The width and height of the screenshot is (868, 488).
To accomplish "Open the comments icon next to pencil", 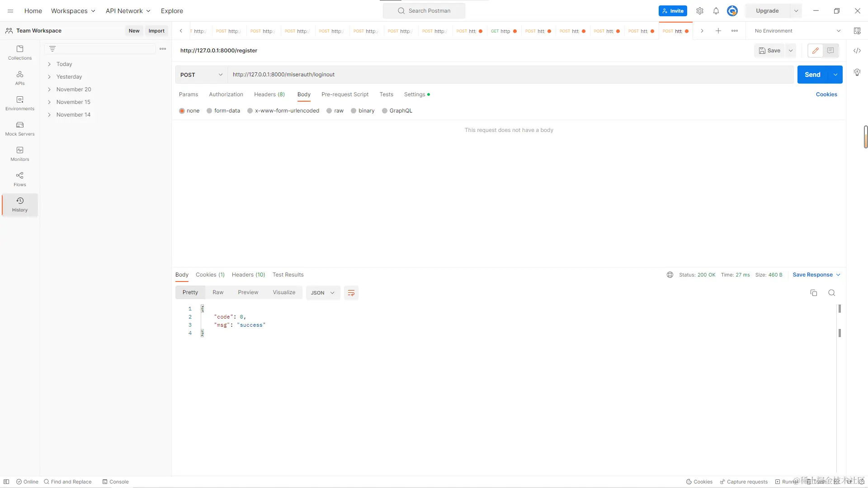I will click(x=830, y=51).
